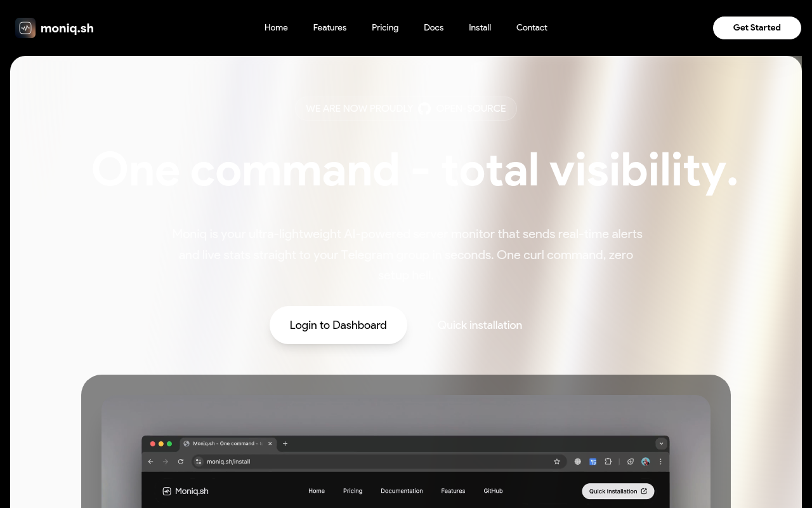Click the new tab plus icon
This screenshot has width=812, height=508.
coord(285,444)
